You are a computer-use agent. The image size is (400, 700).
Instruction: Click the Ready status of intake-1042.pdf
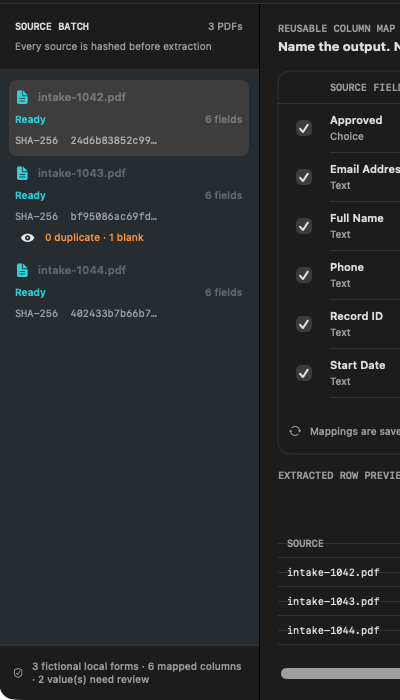tap(30, 120)
